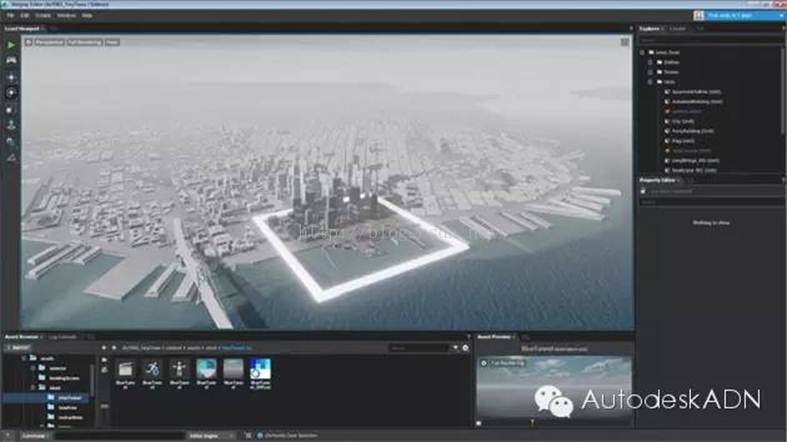The image size is (787, 442).
Task: Select the Move tool in left toolbar
Action: coord(10,76)
